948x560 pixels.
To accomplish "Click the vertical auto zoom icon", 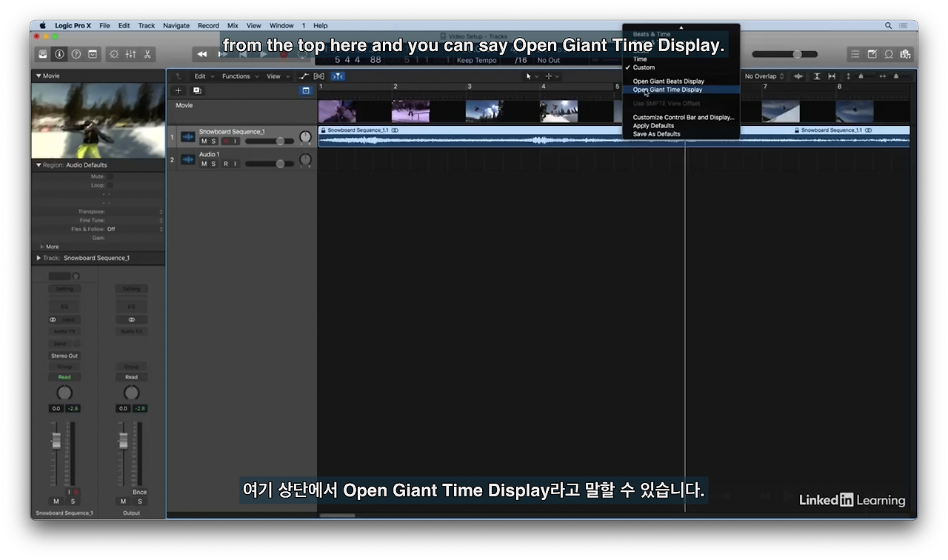I will coord(817,76).
